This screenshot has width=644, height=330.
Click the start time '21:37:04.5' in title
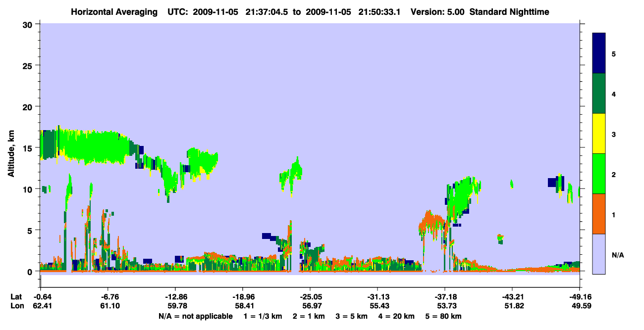click(x=268, y=11)
